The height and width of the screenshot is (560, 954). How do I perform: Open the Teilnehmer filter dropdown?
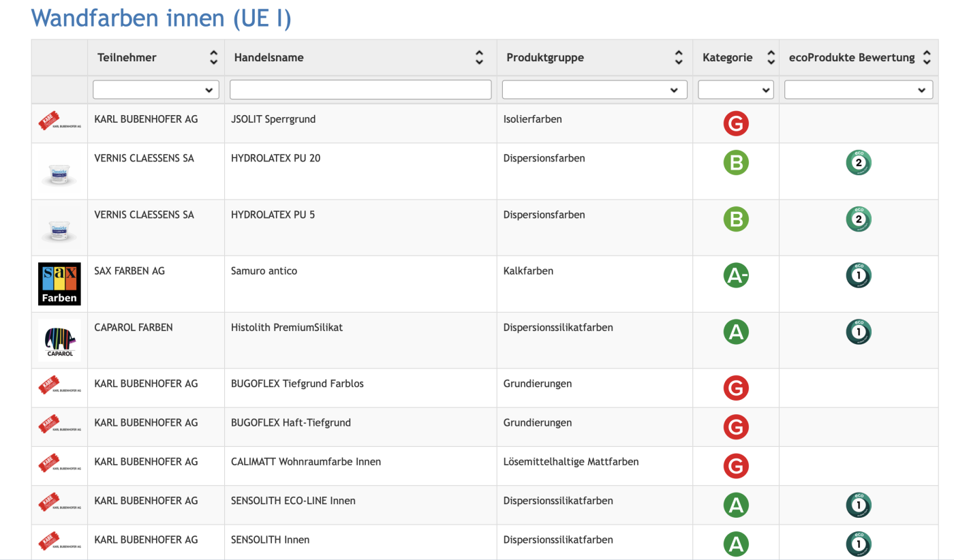pos(156,90)
